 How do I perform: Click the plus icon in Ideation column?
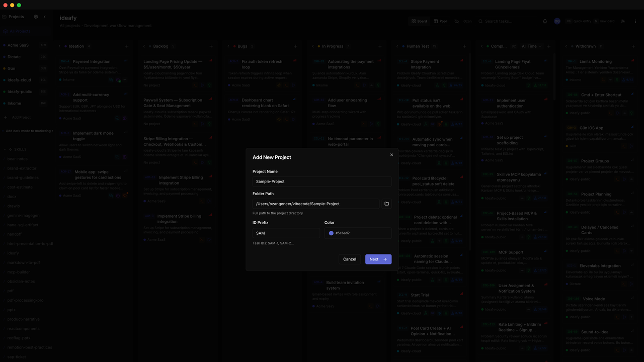click(127, 46)
